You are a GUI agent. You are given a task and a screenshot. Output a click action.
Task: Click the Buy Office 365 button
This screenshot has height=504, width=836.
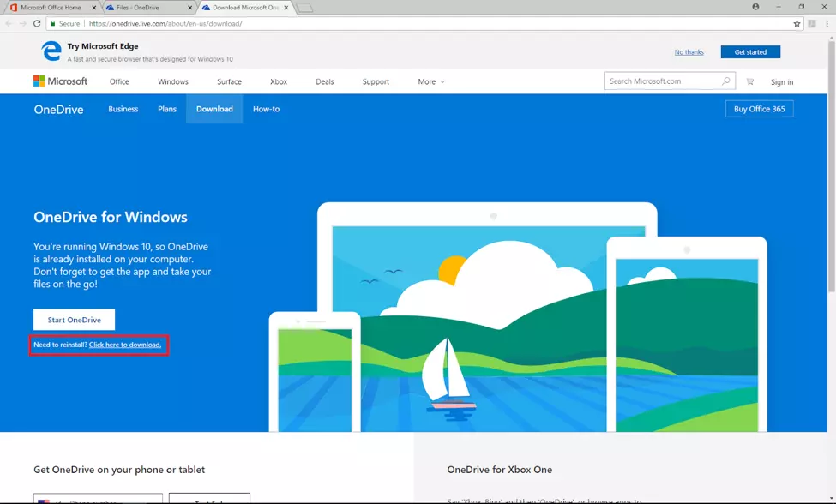click(759, 109)
